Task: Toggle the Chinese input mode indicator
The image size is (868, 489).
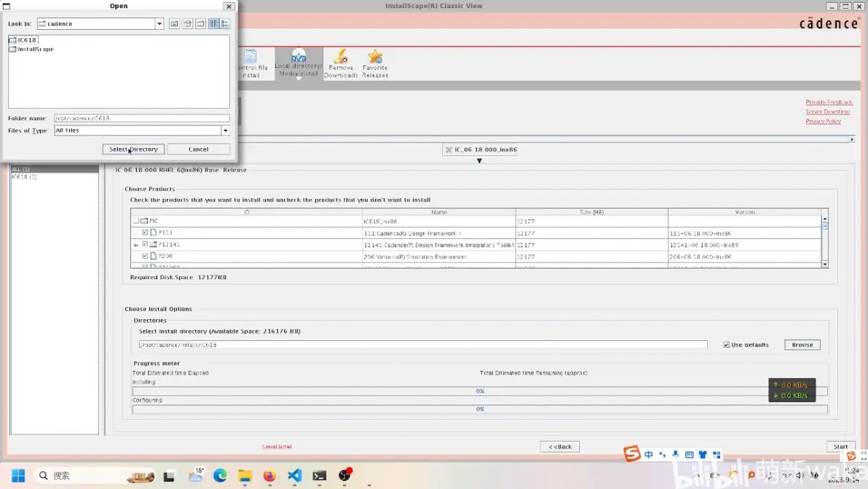Action: (x=648, y=455)
